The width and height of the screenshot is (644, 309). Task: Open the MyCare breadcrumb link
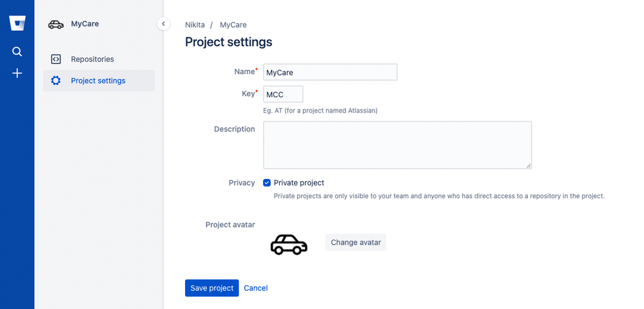233,25
